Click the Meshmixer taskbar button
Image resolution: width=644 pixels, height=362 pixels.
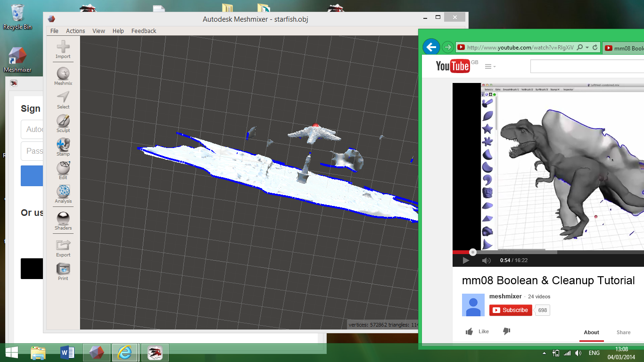[x=97, y=353]
